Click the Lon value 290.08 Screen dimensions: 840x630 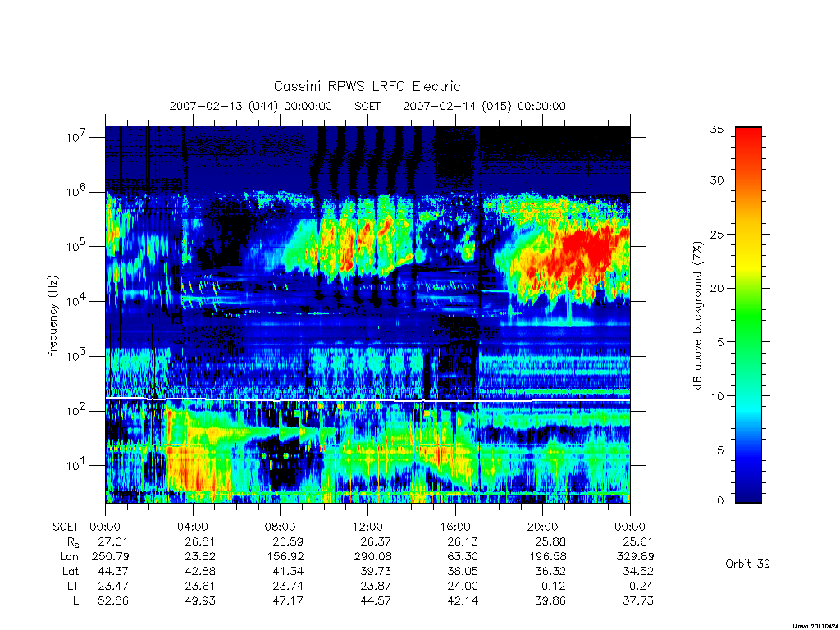tap(372, 557)
